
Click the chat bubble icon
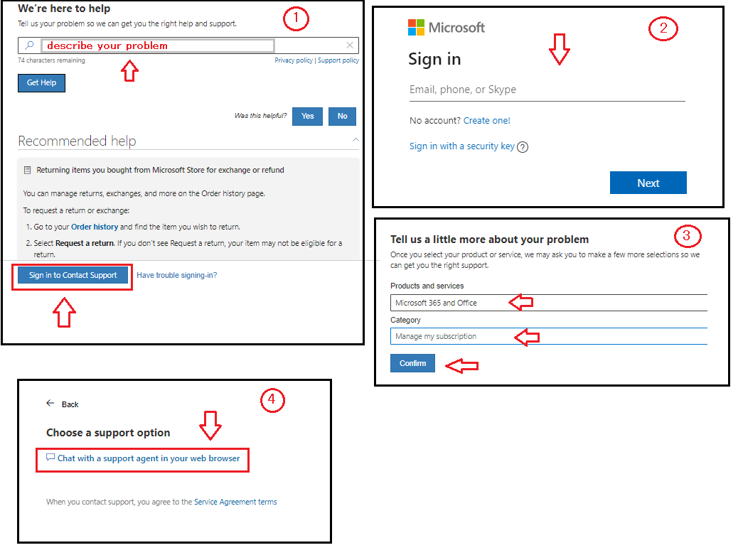coord(50,457)
